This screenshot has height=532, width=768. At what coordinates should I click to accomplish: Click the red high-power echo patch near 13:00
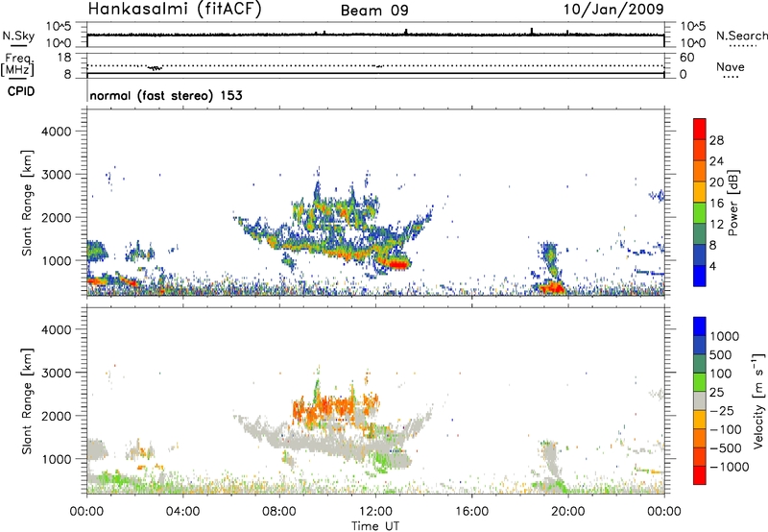click(x=397, y=264)
